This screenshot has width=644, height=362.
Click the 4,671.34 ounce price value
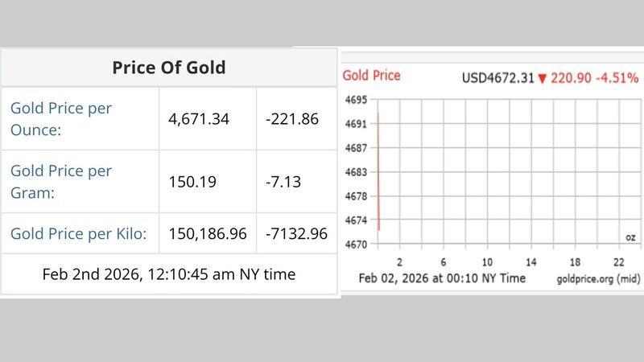[x=199, y=119]
